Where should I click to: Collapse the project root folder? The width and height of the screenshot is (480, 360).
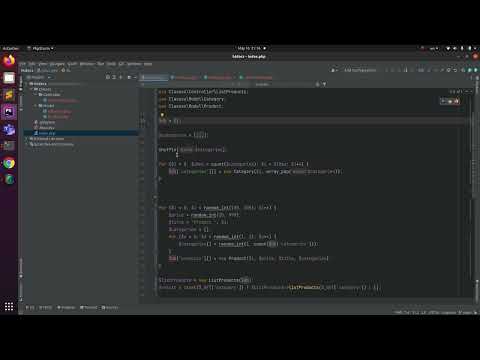27,84
